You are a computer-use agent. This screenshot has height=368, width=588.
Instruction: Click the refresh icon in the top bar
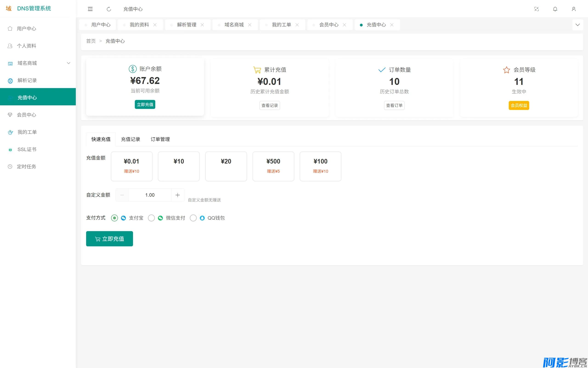coord(109,9)
